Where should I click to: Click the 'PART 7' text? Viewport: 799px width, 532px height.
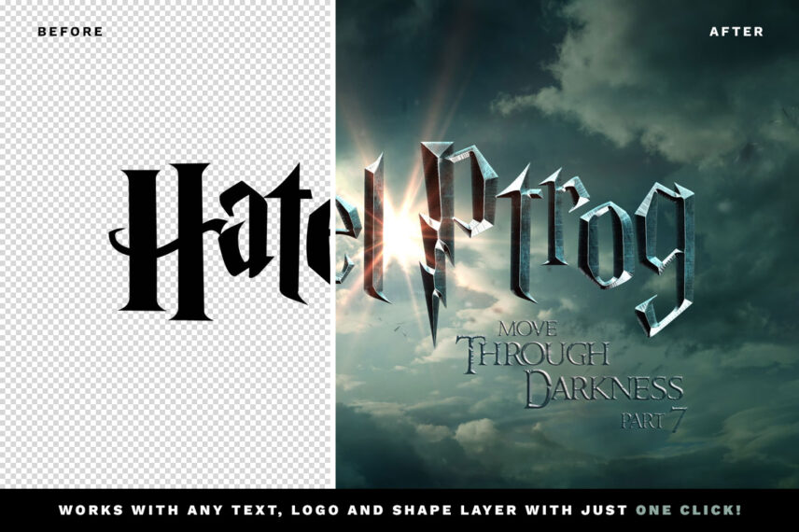coord(653,420)
